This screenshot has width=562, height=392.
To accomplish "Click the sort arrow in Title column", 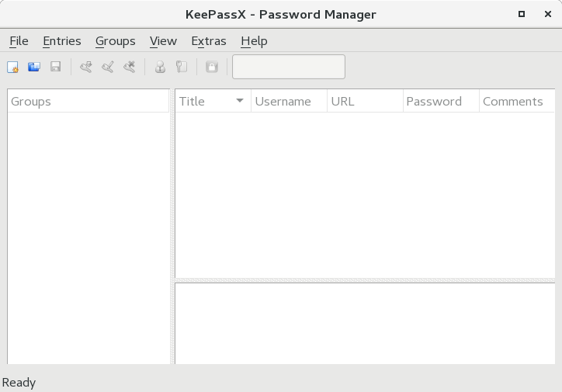I will click(240, 101).
